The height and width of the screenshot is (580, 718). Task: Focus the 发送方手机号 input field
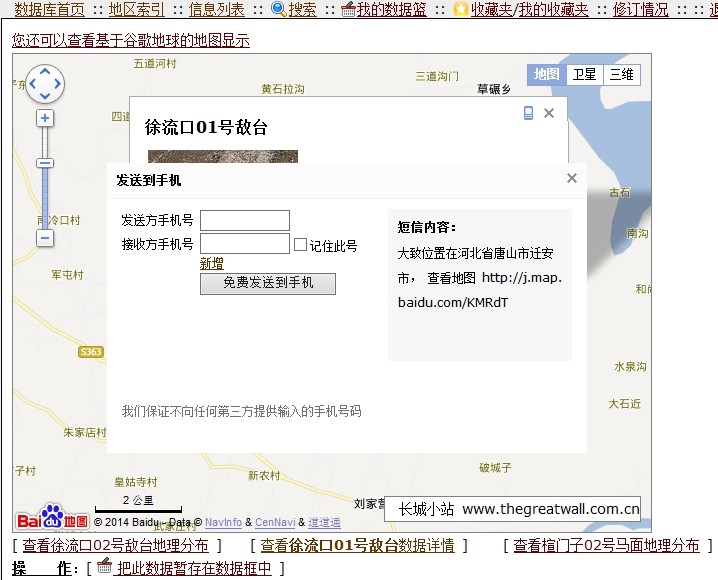pos(244,220)
